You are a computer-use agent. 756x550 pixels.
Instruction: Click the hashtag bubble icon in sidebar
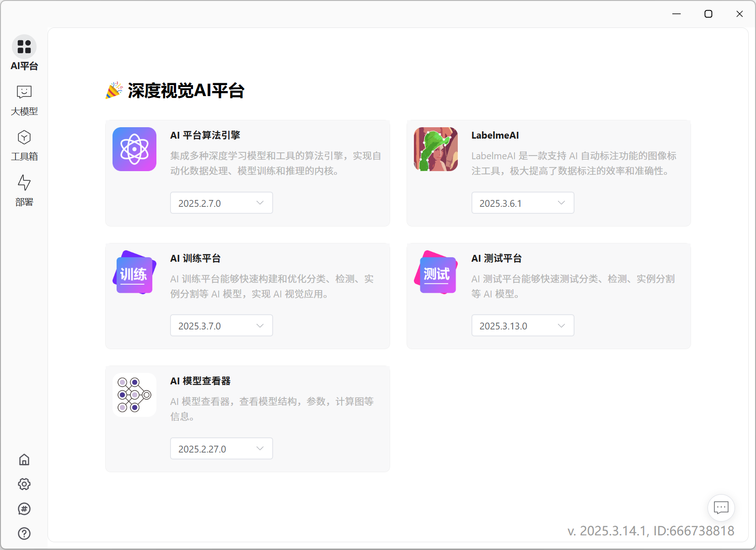(x=24, y=509)
